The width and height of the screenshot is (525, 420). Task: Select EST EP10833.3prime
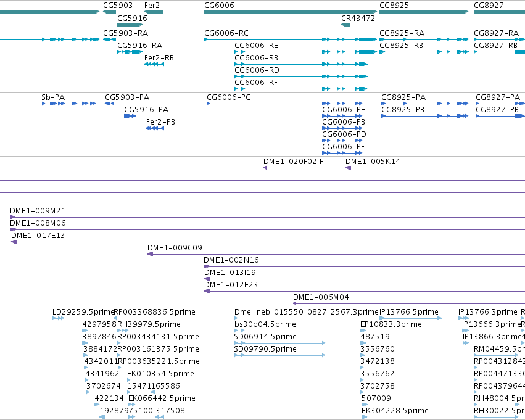[x=391, y=324]
